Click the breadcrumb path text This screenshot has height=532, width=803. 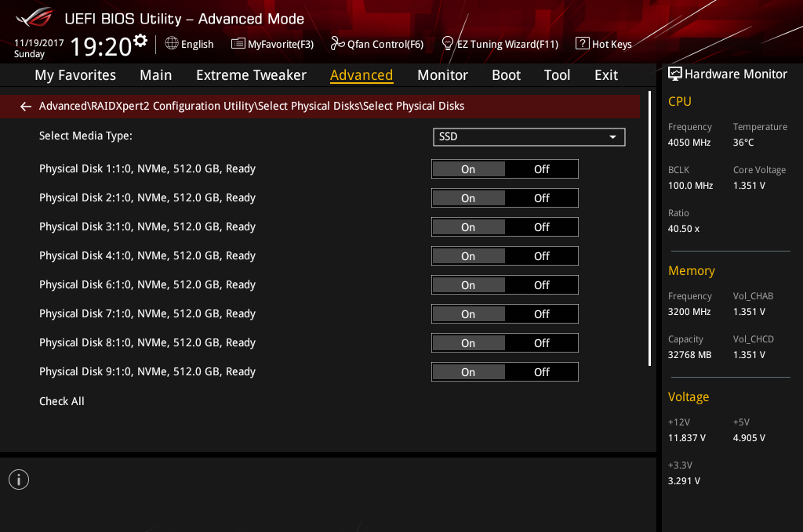(x=252, y=106)
